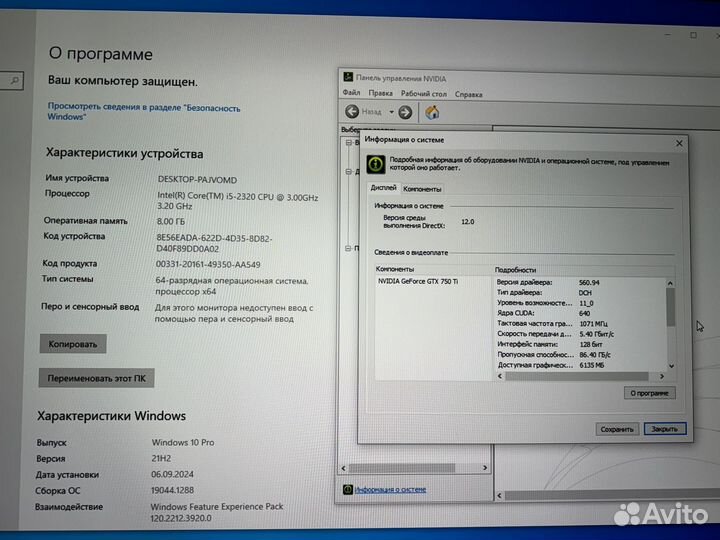720x540 pixels.
Task: Click the 8.00 ГБ memory value
Action: (x=170, y=221)
